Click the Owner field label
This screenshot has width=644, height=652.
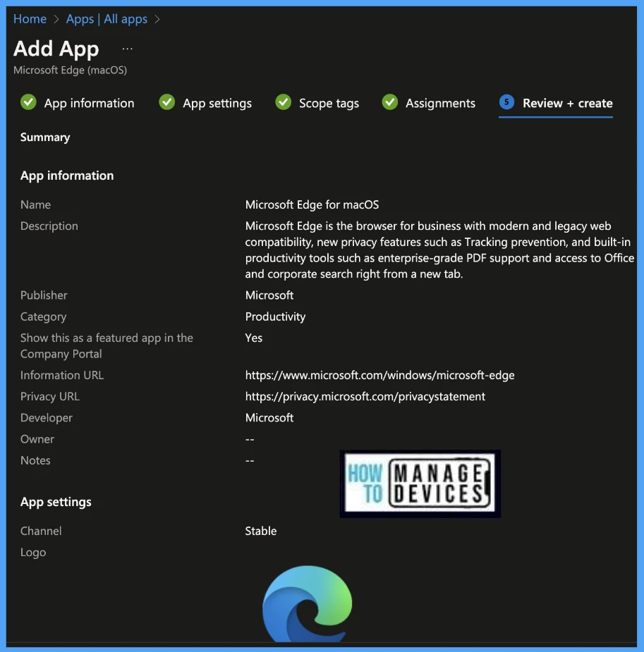(37, 439)
